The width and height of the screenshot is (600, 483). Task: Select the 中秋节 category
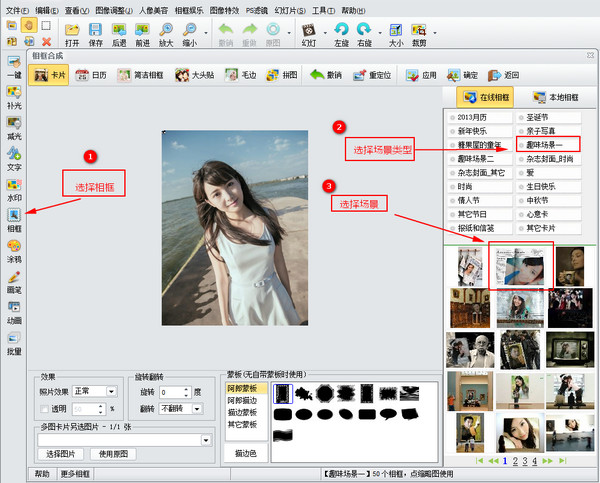pos(549,201)
